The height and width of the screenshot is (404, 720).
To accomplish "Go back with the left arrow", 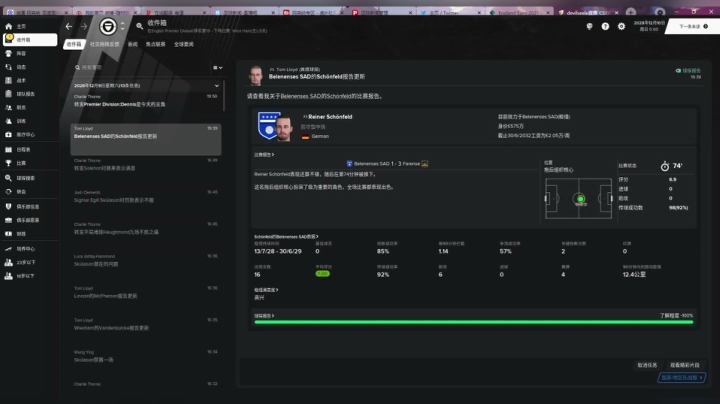I will click(x=69, y=27).
